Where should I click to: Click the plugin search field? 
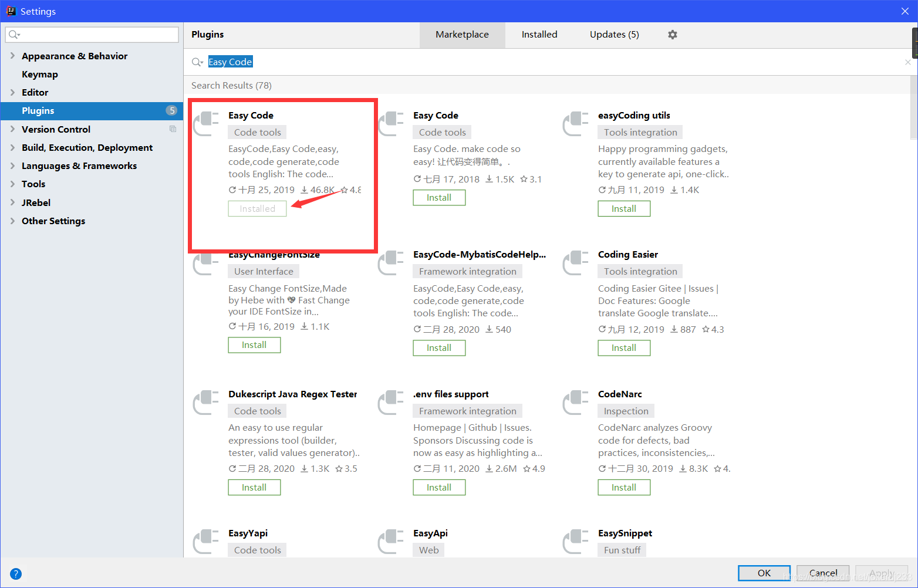coord(550,62)
